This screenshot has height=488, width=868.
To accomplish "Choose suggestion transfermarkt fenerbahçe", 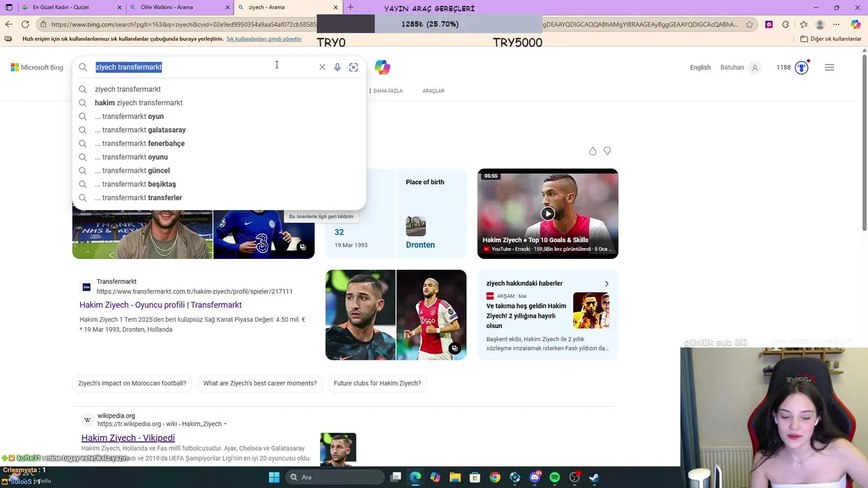I will coord(219,144).
